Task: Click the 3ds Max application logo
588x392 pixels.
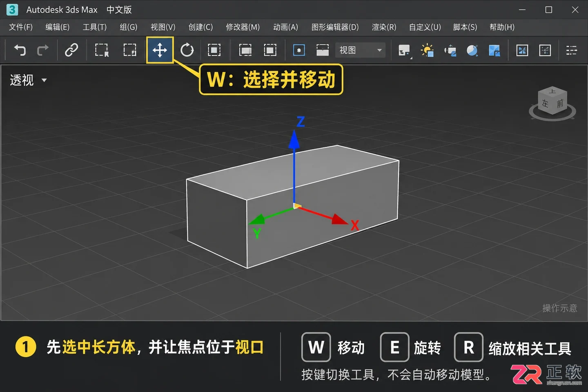Action: tap(12, 9)
